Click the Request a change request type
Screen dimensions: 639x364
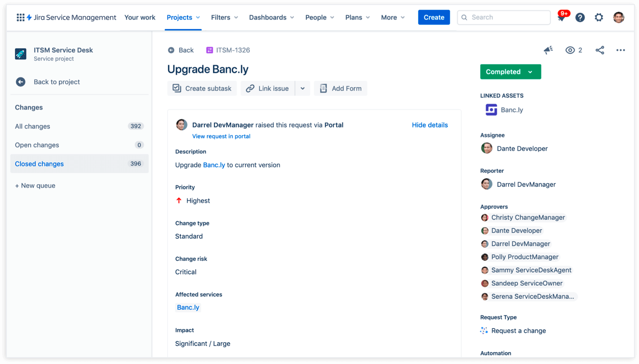[x=519, y=331]
